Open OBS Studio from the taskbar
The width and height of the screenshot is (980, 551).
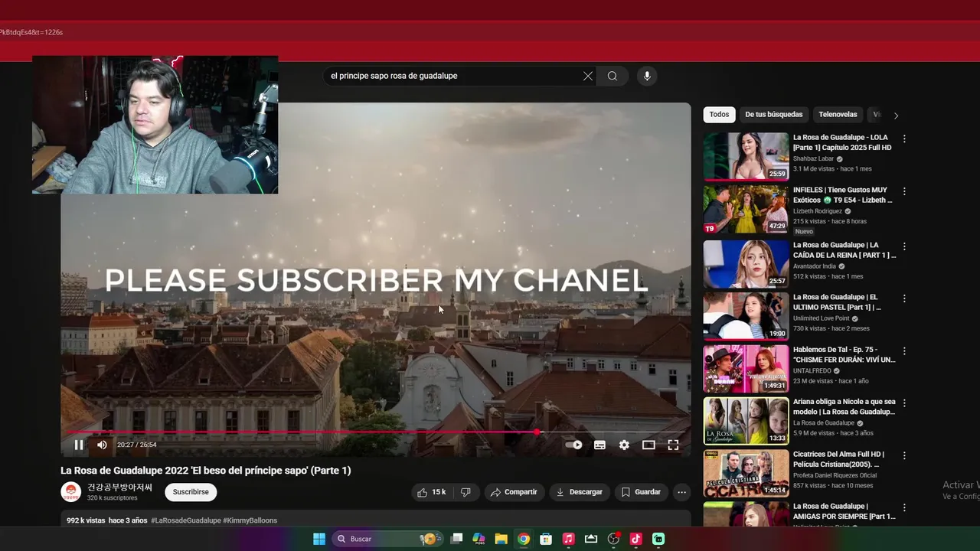click(613, 539)
